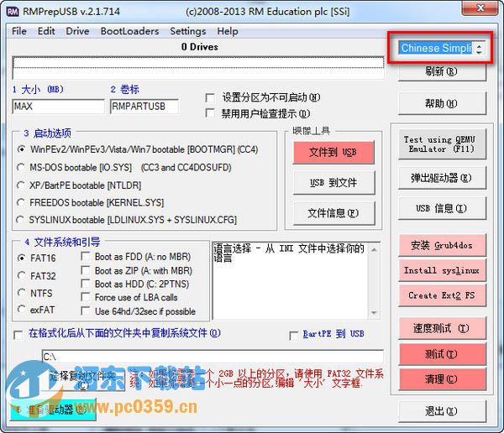
Task: Enable Boot as ZIP (A: with MBR)
Action: [86, 270]
